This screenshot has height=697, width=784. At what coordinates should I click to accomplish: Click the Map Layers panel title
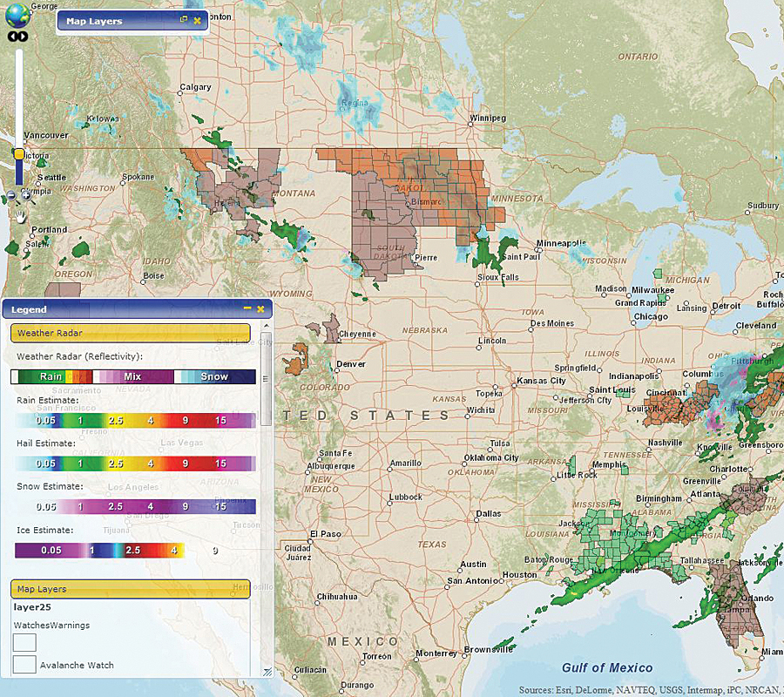pyautogui.click(x=94, y=21)
